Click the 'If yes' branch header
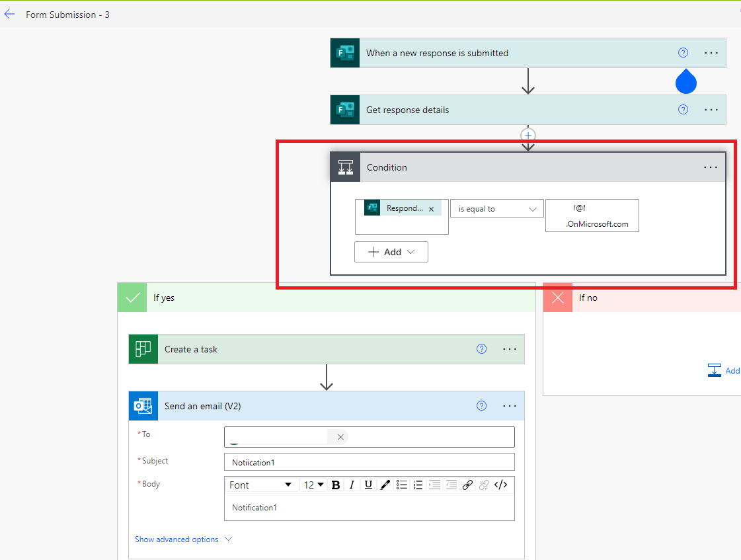Screen dimensions: 741x560 tap(326, 298)
